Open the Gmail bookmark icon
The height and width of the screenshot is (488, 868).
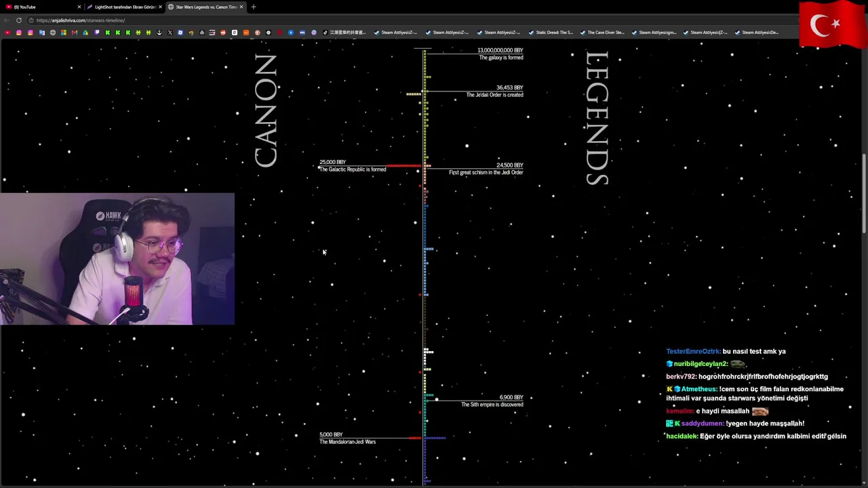click(x=75, y=33)
